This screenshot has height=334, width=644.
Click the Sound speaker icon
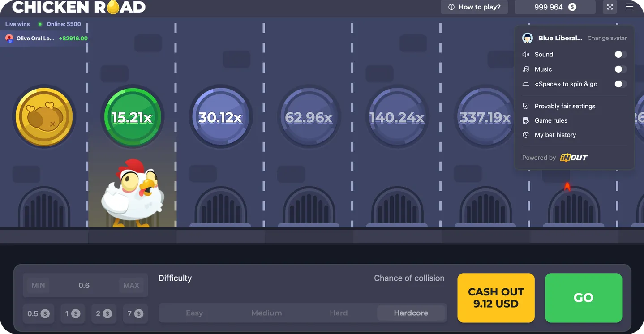tap(526, 55)
